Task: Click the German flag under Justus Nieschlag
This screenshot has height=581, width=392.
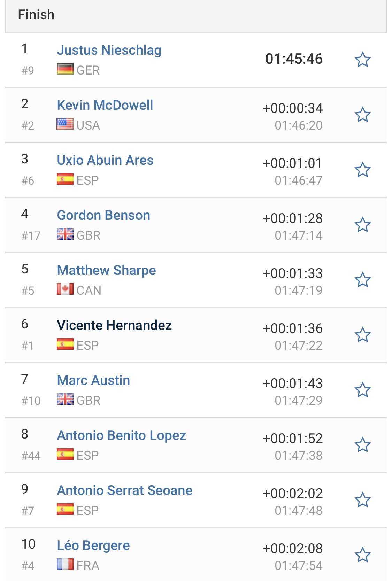Action: point(65,69)
